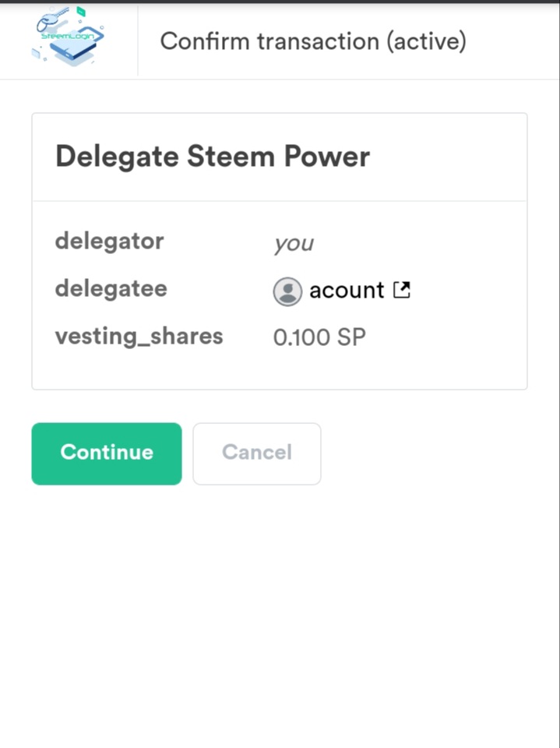Click the 'SP' unit after 0.100
560x748 pixels.
351,337
